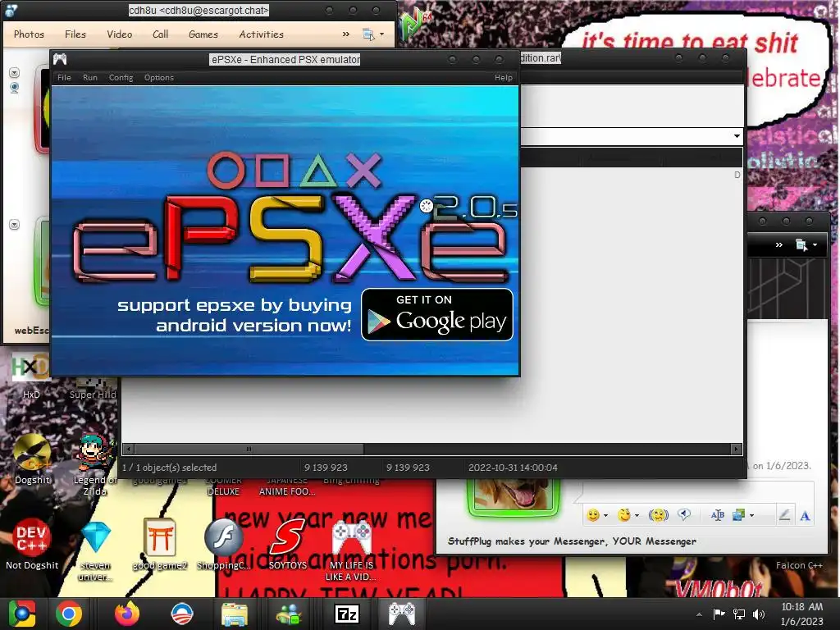This screenshot has width=840, height=630.
Task: Select the N64 emulator desktop icon
Action: [416, 25]
